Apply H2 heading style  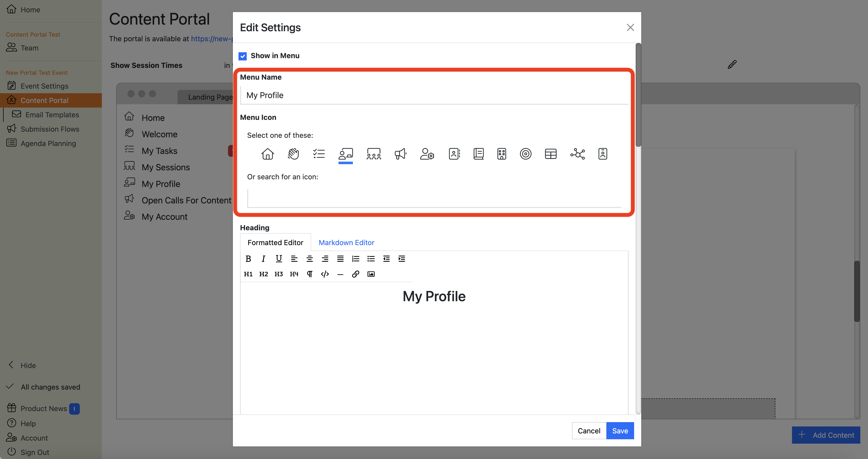point(264,274)
